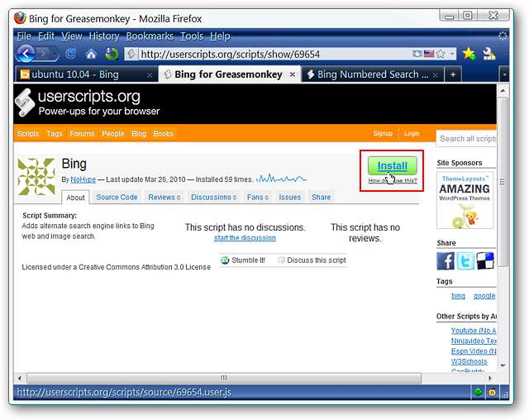The width and height of the screenshot is (529, 420).
Task: Share on Delicious icon
Action: (485, 260)
